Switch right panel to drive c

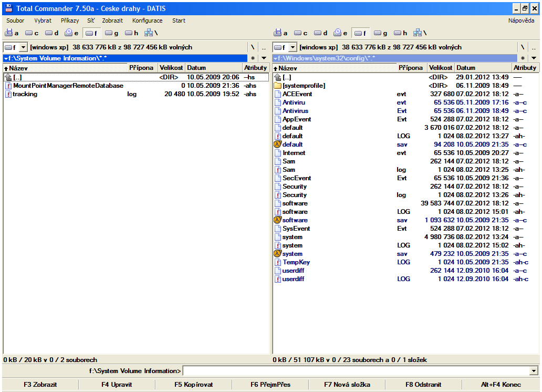pyautogui.click(x=300, y=33)
